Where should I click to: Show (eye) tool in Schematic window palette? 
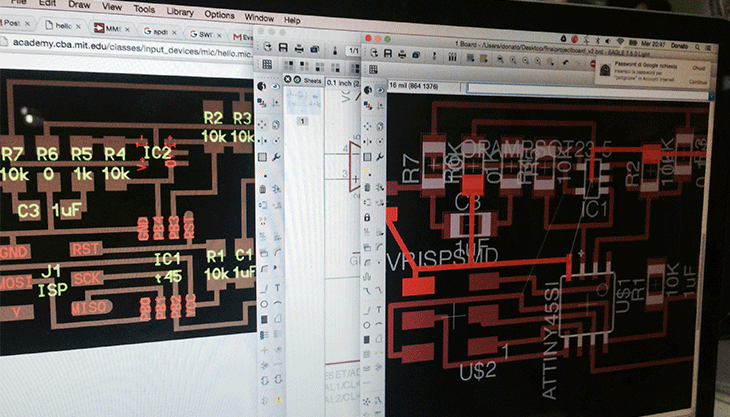pyautogui.click(x=276, y=87)
